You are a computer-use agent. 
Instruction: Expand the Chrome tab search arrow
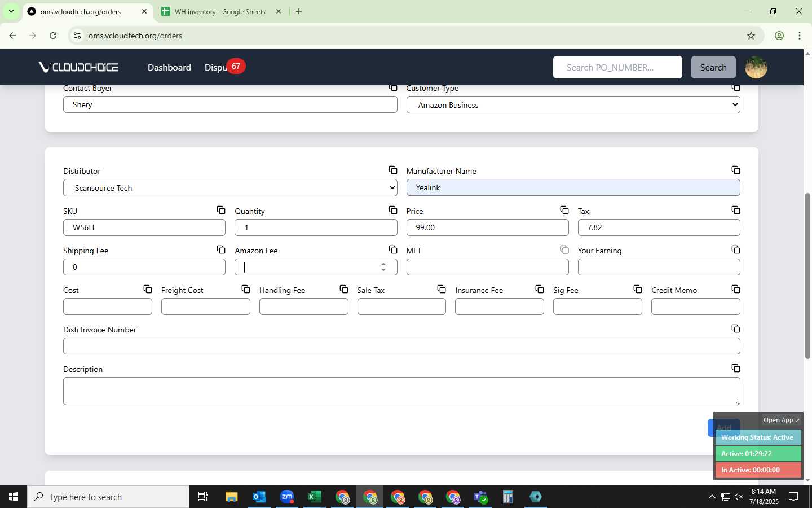pyautogui.click(x=11, y=11)
